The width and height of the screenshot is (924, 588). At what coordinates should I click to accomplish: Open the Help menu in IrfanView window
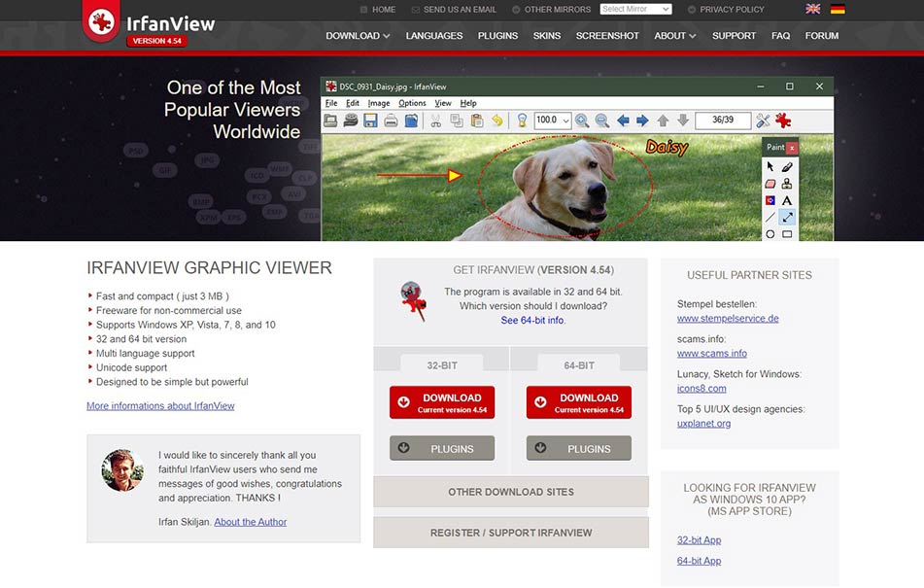pyautogui.click(x=468, y=103)
